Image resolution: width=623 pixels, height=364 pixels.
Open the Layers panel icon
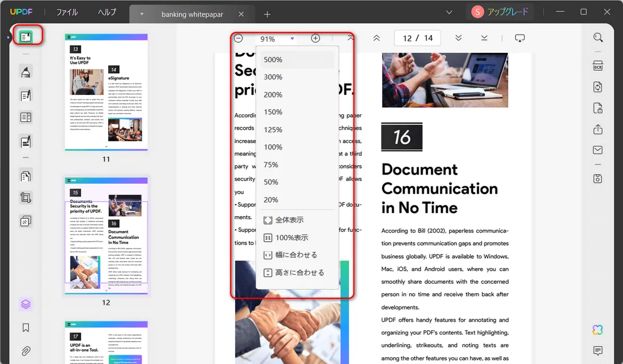26,304
